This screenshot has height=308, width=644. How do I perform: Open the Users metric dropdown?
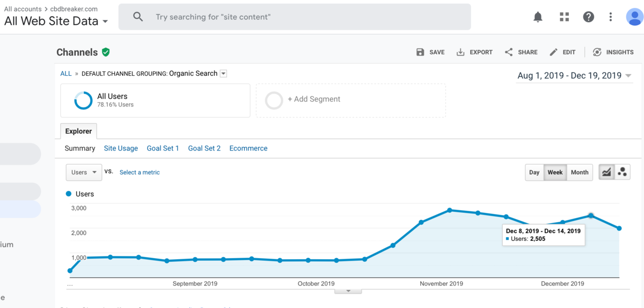(84, 173)
